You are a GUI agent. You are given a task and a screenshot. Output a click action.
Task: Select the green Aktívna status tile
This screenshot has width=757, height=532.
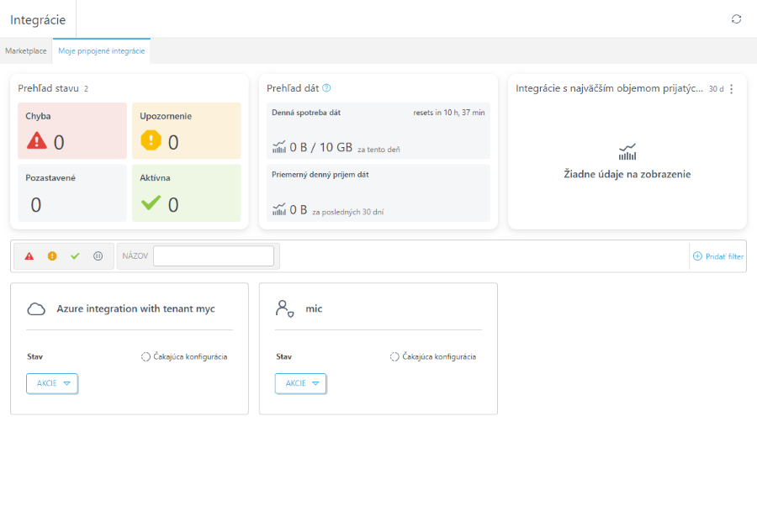[x=187, y=193]
